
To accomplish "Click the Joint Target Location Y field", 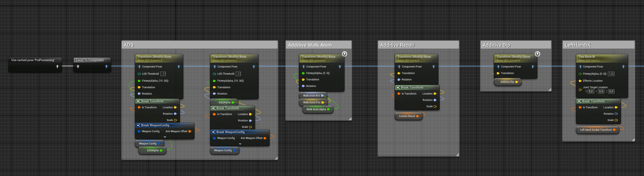I will click(601, 92).
